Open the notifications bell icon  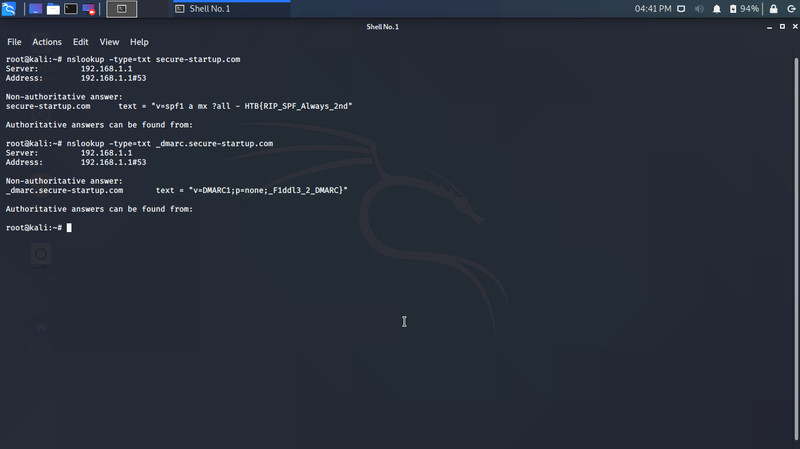[x=716, y=9]
